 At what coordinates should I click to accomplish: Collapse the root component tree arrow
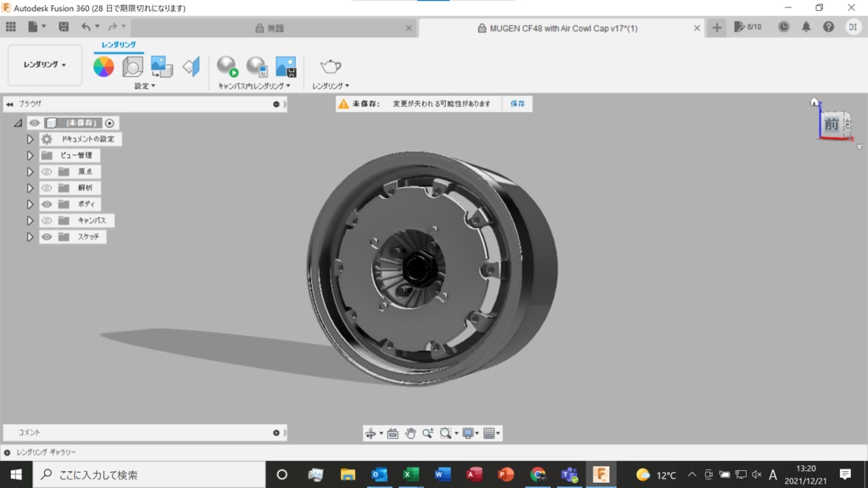pyautogui.click(x=19, y=123)
